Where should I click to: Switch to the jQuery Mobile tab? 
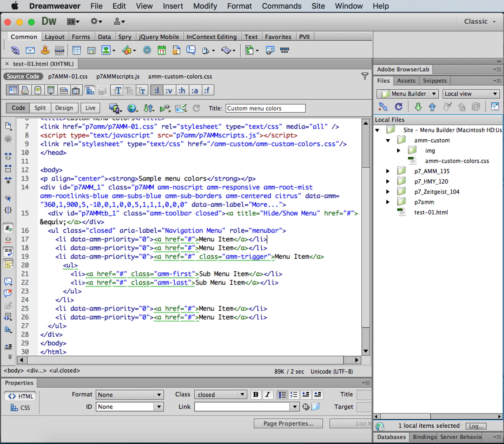[159, 37]
